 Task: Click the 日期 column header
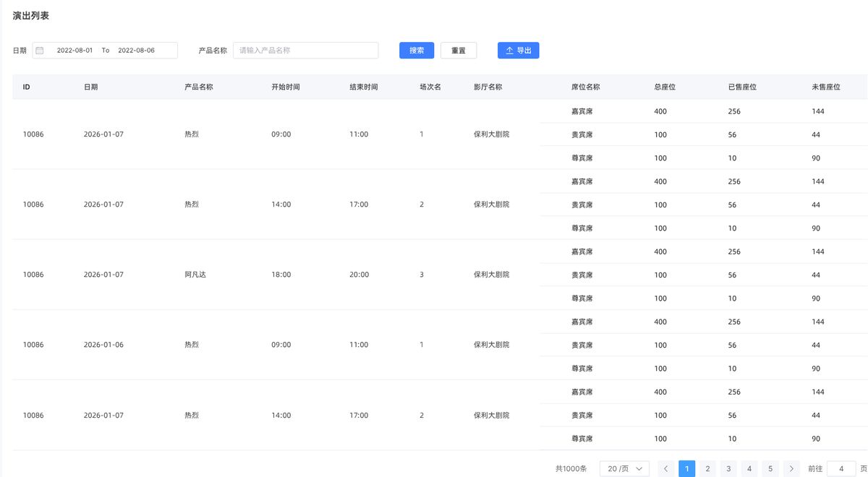[90, 87]
